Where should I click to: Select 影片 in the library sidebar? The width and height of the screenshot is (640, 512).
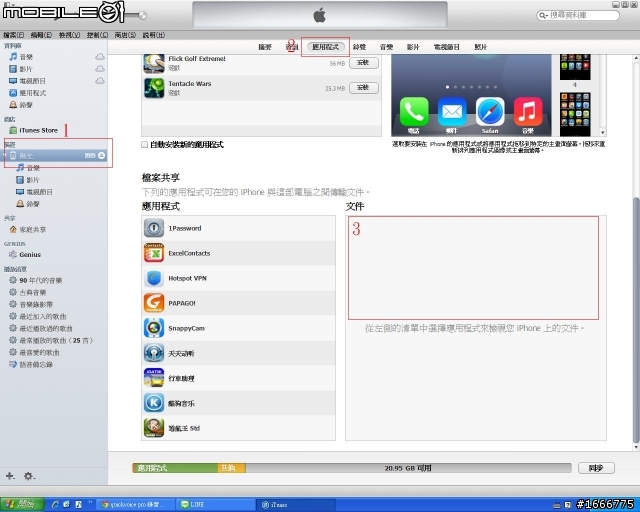tap(26, 69)
